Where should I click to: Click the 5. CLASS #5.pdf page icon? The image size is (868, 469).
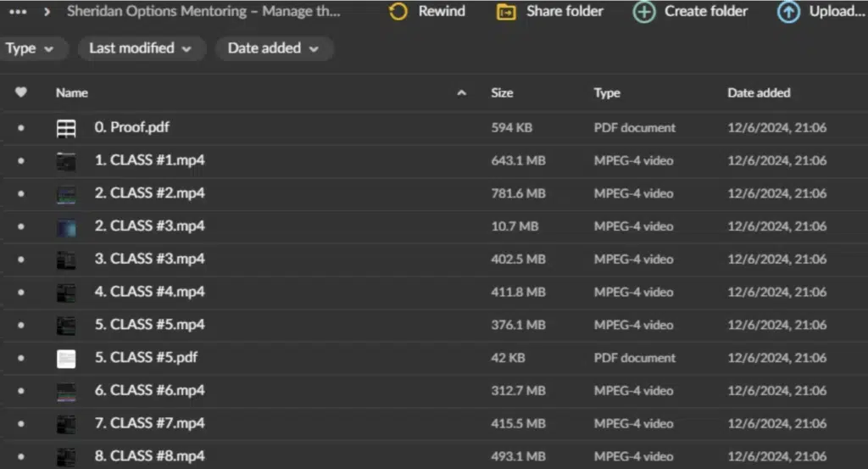tap(66, 359)
